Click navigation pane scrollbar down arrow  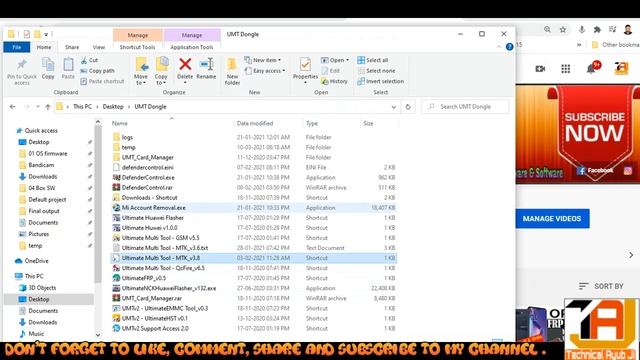click(98, 335)
